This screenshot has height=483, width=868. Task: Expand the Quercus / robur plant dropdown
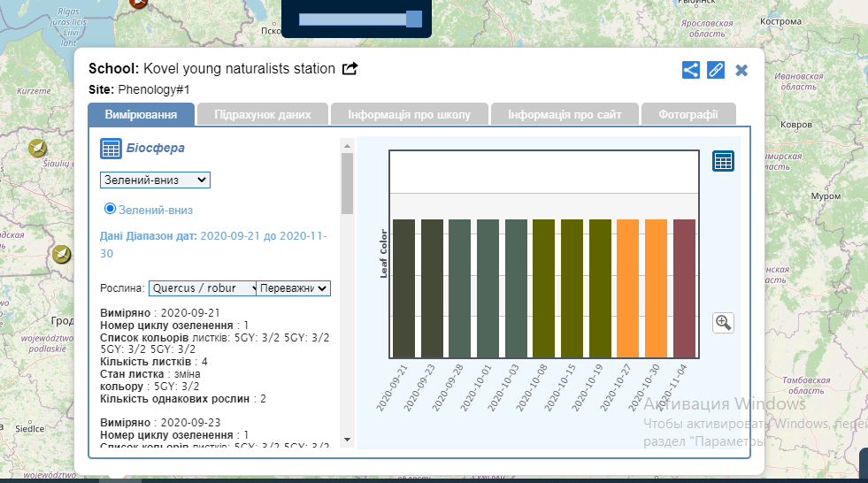(x=202, y=287)
